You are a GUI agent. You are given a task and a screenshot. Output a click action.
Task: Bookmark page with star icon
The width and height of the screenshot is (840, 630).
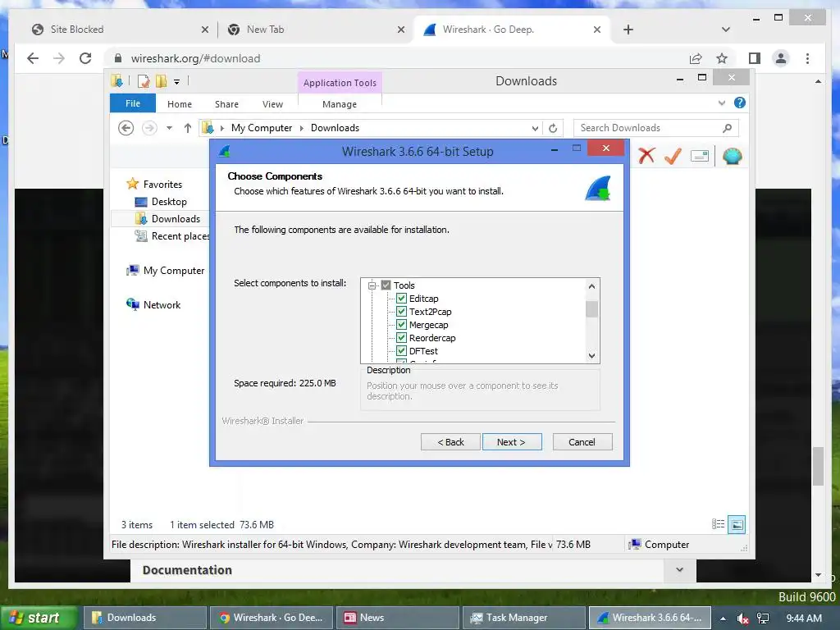click(x=722, y=58)
